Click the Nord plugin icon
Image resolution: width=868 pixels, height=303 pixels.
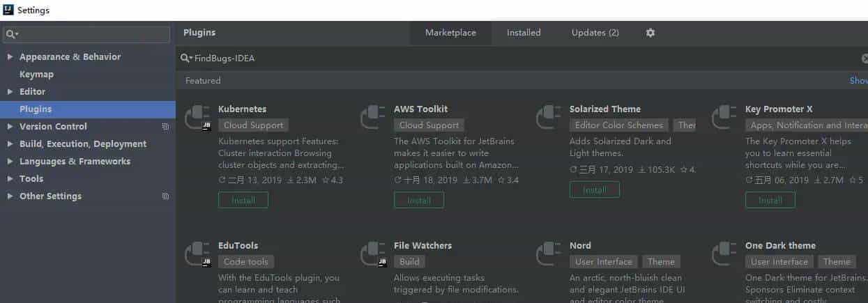549,254
